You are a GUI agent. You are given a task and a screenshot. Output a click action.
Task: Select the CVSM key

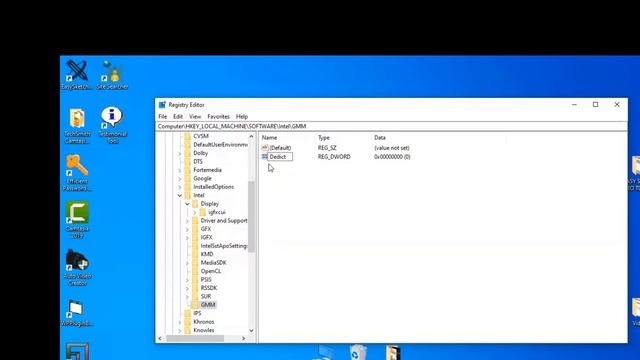201,136
